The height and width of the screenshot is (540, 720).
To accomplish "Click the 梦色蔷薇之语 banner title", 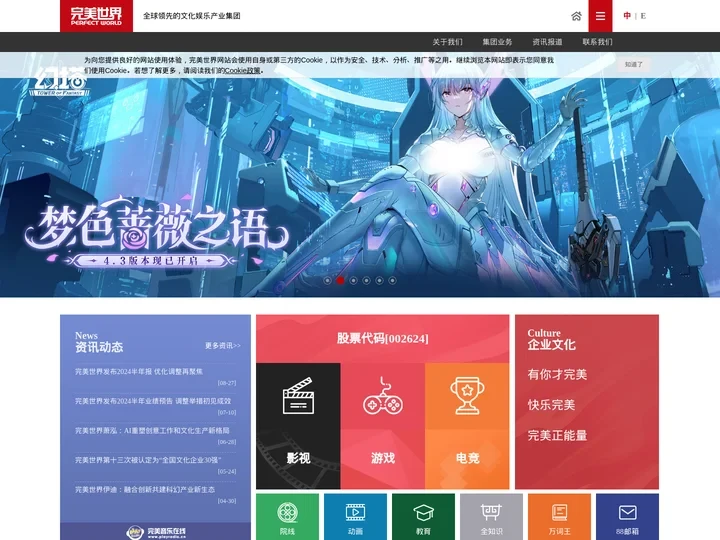I will pyautogui.click(x=156, y=227).
